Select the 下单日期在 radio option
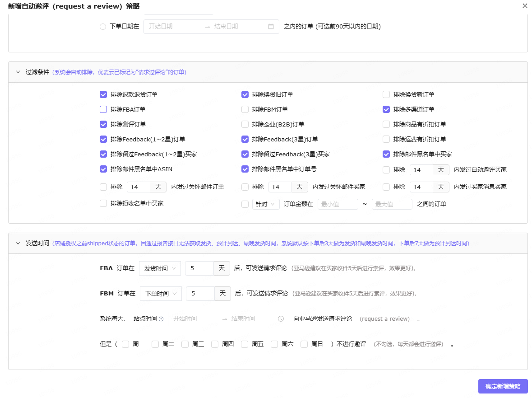The height and width of the screenshot is (398, 532). 102,27
